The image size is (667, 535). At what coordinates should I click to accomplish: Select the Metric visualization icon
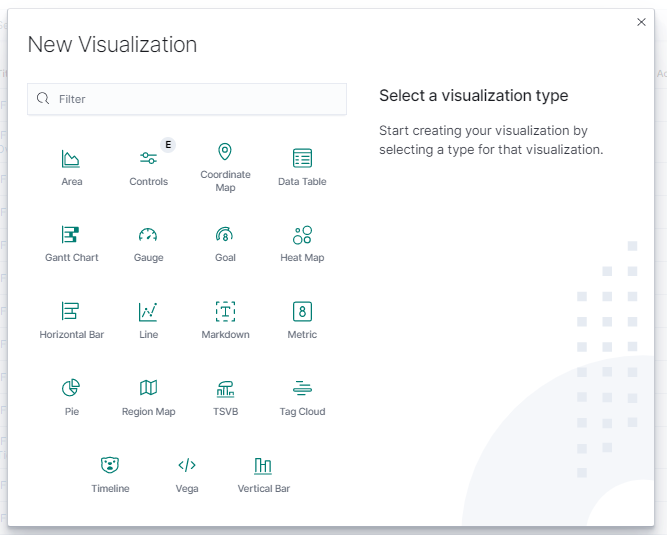(x=302, y=311)
